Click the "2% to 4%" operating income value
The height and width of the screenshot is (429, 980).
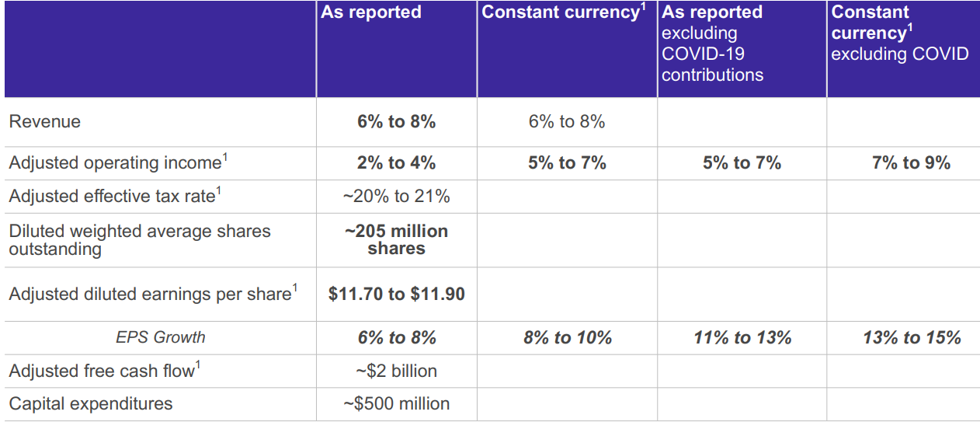(397, 163)
